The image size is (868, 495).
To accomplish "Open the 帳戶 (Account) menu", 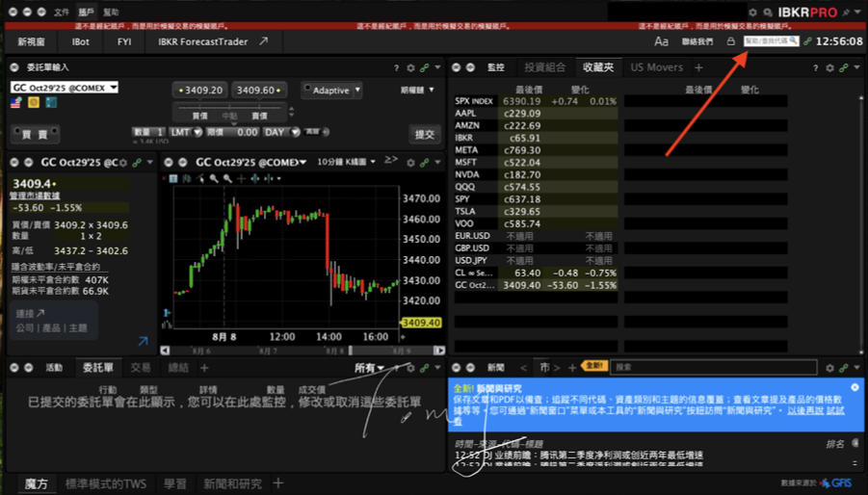I will coord(87,13).
